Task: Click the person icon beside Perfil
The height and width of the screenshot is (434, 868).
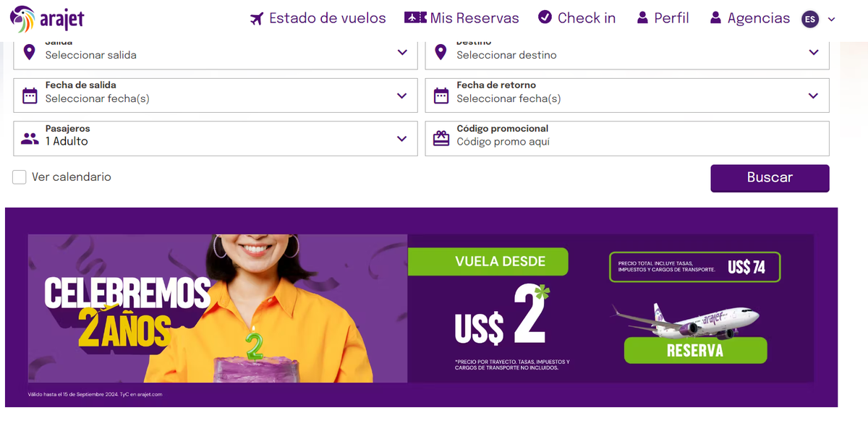Action: pyautogui.click(x=642, y=18)
